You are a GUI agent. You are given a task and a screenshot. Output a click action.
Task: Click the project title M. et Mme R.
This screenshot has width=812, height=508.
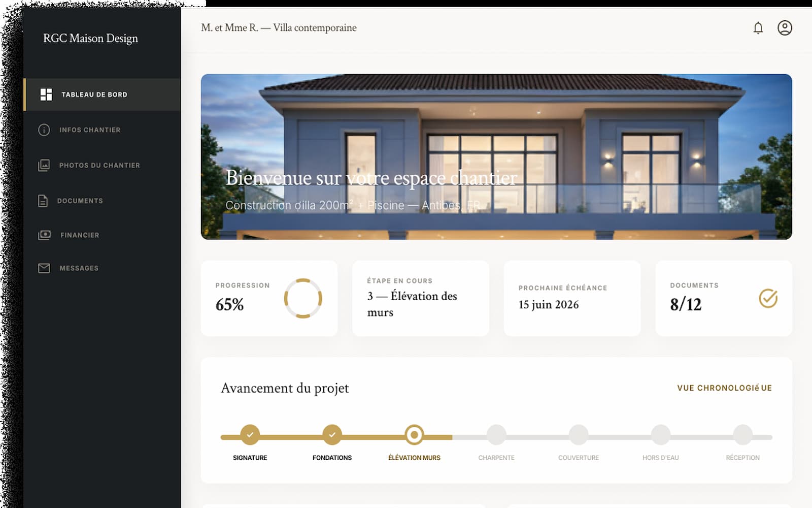279,28
